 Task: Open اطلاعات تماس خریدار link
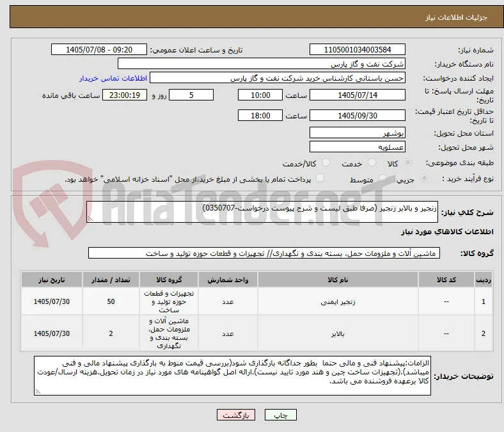[x=113, y=78]
